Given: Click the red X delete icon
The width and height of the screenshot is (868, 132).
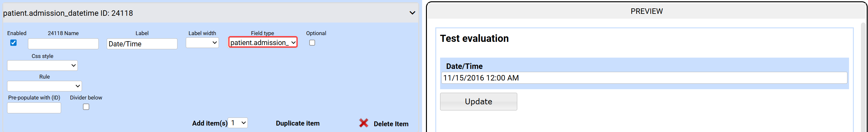Looking at the screenshot, I should click(364, 123).
